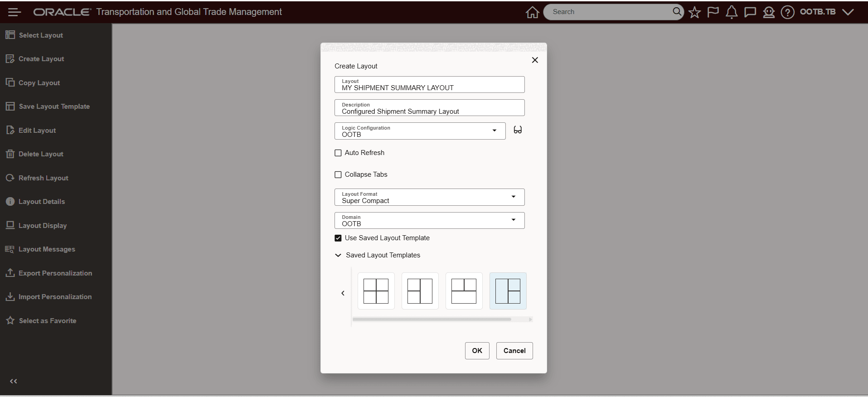868x397 pixels.
Task: Click Layout Messages label
Action: tap(47, 249)
